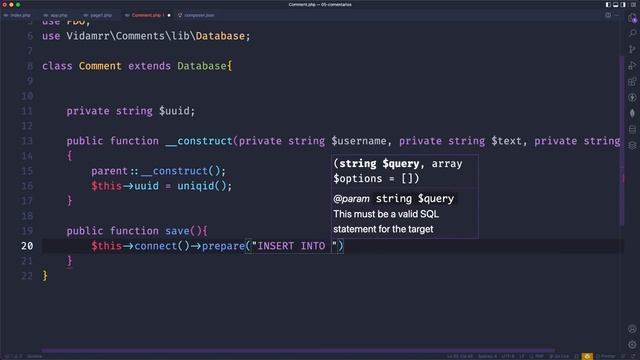Screen dimensions: 640x360
Task: Open the MongoDB leaf extension view
Action: [632, 113]
